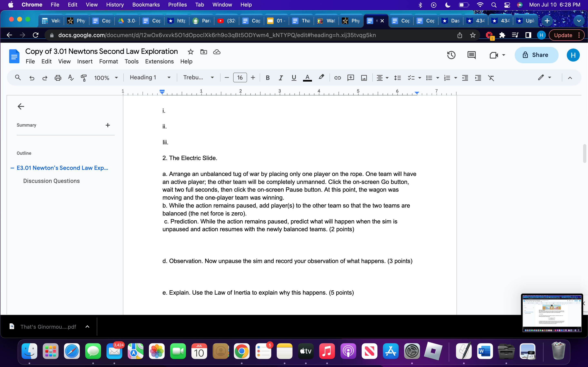Toggle underline formatting
The width and height of the screenshot is (588, 367).
click(294, 78)
